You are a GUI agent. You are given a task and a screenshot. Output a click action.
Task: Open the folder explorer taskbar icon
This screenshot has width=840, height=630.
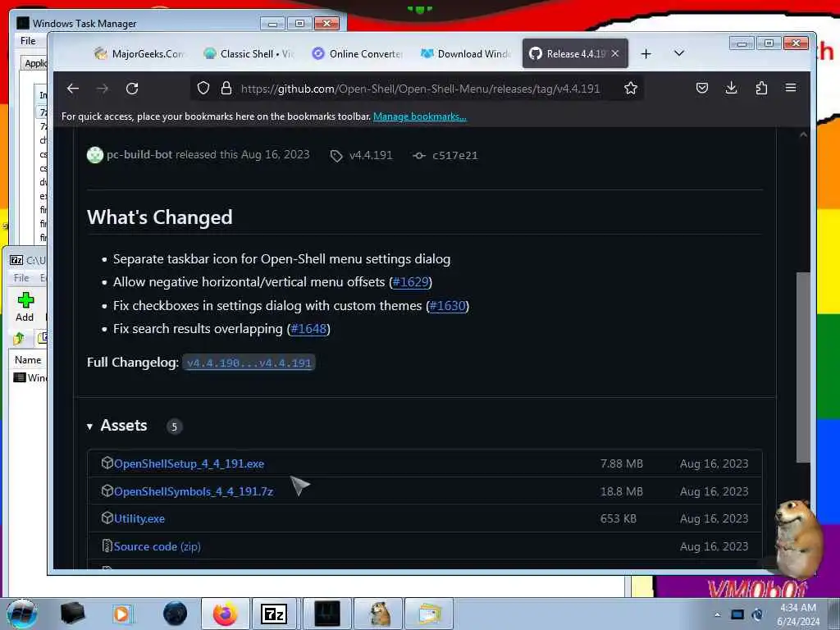tap(430, 614)
